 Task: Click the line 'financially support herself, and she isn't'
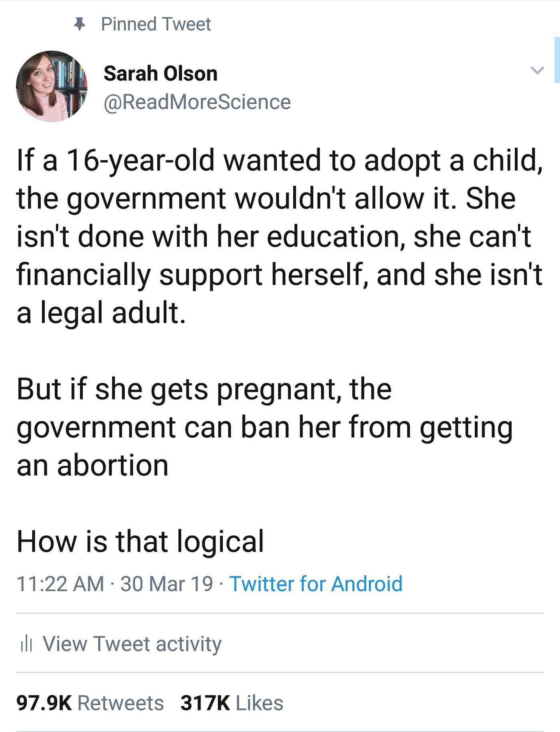[279, 275]
